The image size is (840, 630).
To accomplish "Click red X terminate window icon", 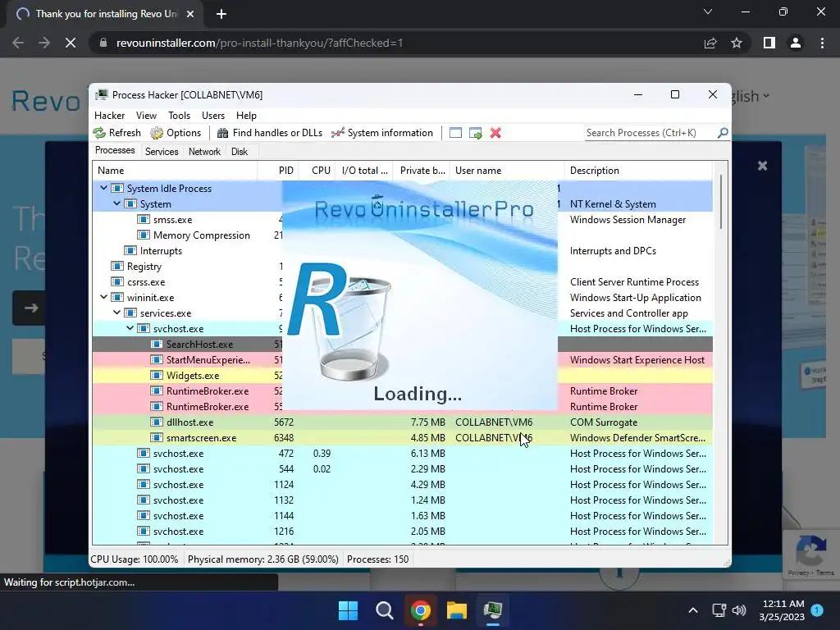I will (495, 133).
